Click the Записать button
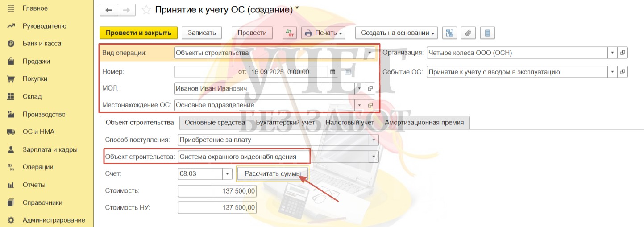644x227 pixels. (202, 33)
